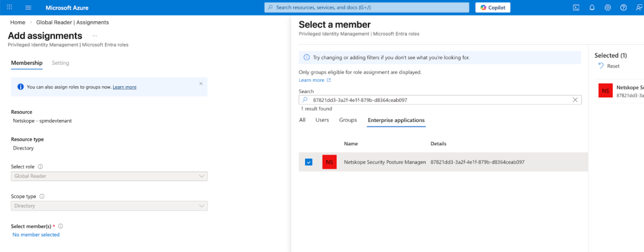Open the Azure portal hamburger menu

coord(28,8)
